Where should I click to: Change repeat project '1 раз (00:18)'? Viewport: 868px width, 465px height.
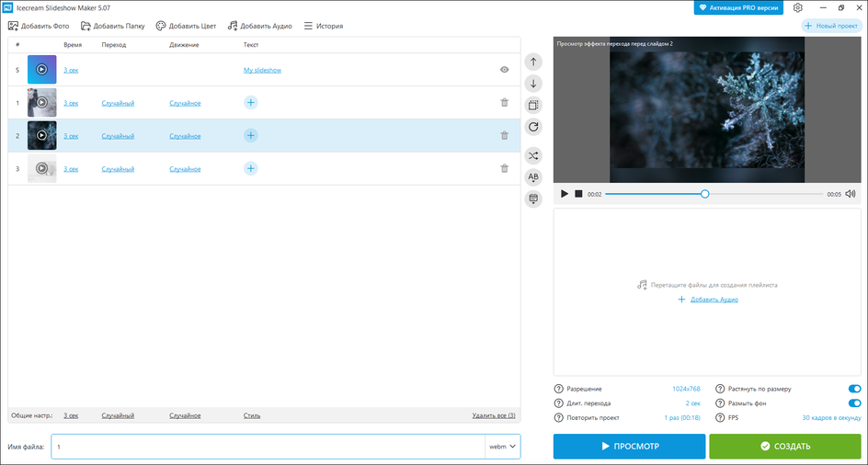(682, 418)
